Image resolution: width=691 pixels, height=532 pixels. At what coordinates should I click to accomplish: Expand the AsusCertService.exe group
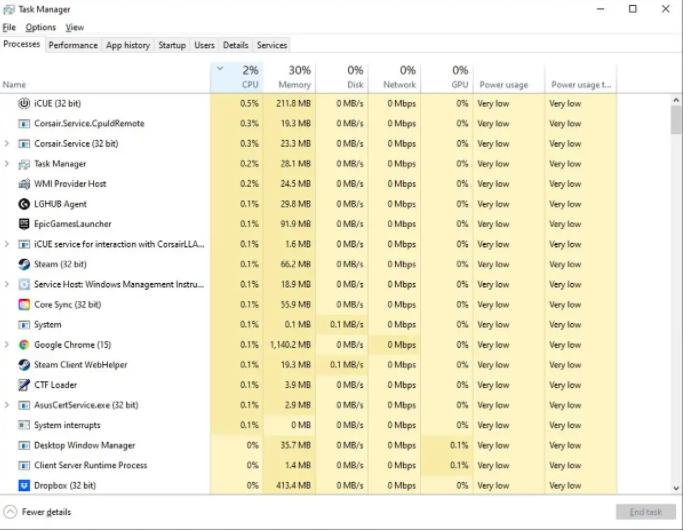pos(7,405)
